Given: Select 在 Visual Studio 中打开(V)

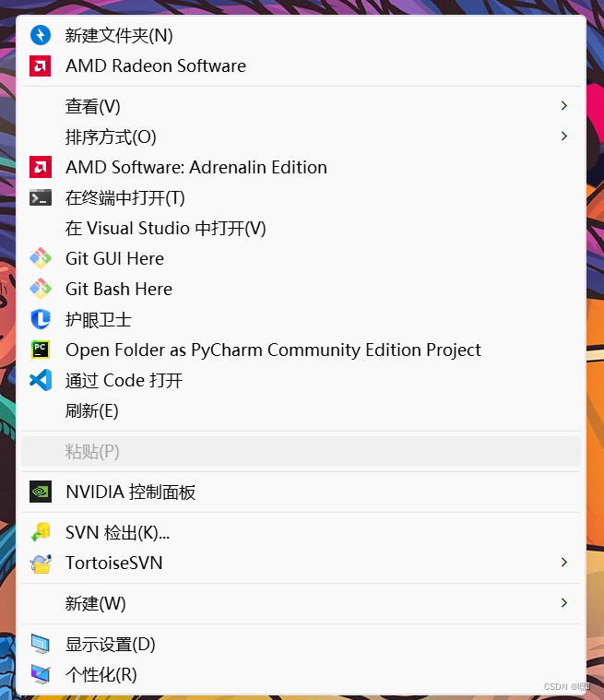Looking at the screenshot, I should pos(301,228).
